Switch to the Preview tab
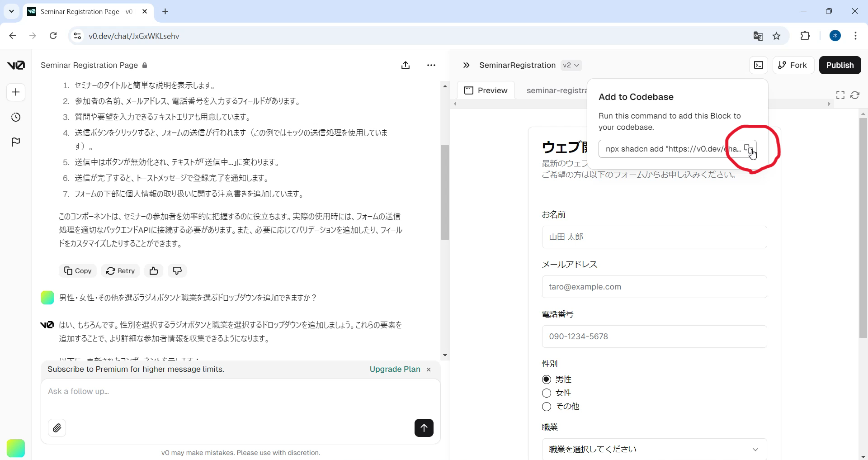Viewport: 868px width, 460px height. (486, 90)
